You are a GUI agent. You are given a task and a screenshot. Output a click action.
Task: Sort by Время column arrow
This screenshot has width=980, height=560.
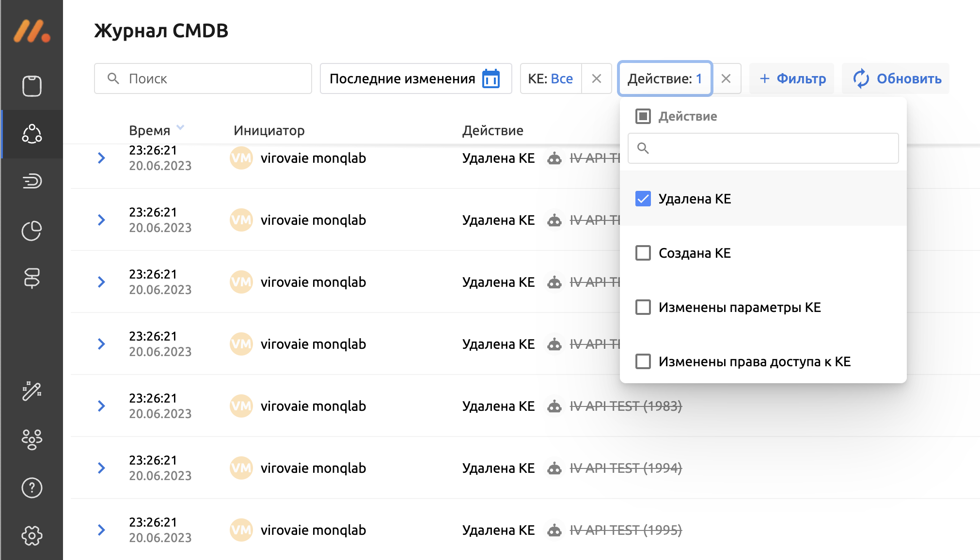[x=180, y=128]
